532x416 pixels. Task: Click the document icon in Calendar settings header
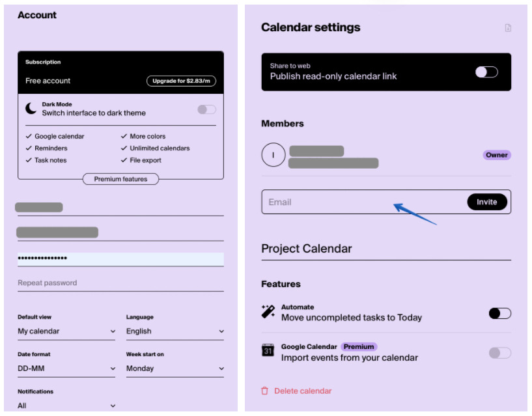(508, 28)
